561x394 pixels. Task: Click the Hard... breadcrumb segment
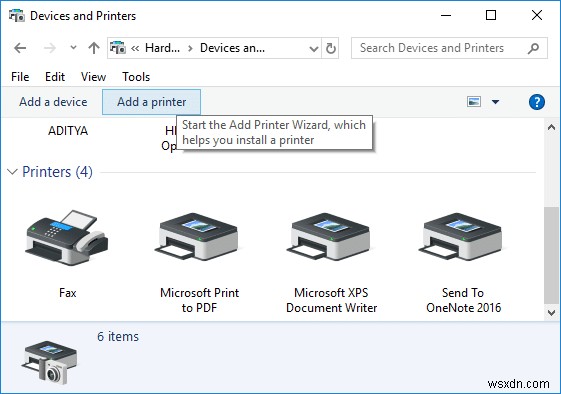click(162, 48)
